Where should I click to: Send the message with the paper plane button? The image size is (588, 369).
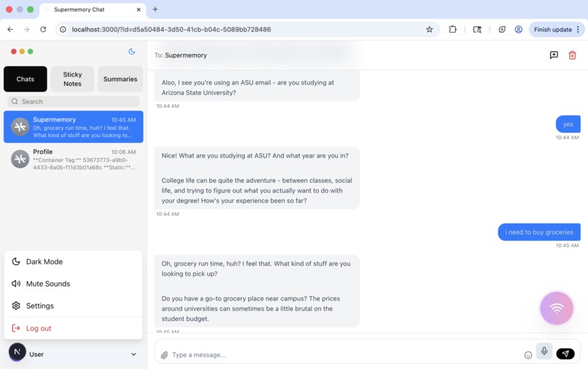click(565, 353)
